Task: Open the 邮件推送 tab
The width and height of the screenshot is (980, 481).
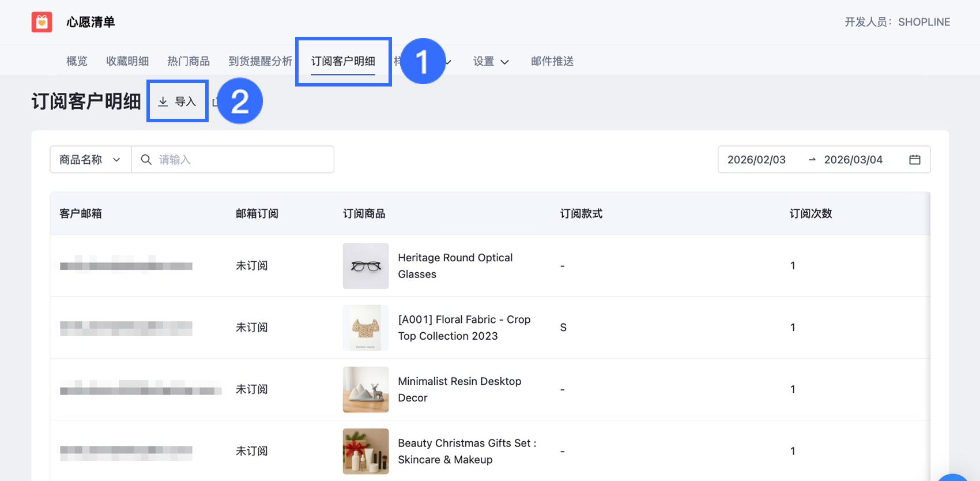Action: 552,61
